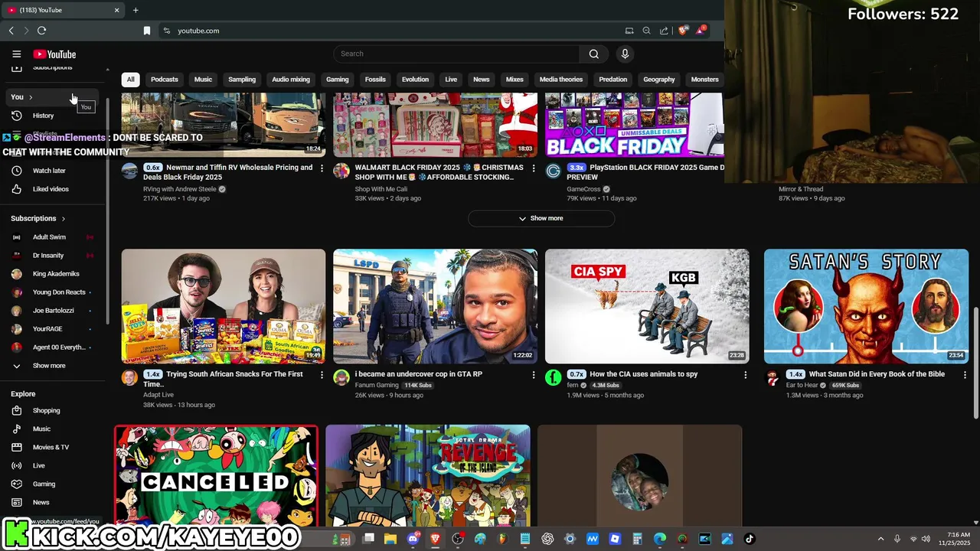
Task: Open the Brave Shields lion icon
Action: click(x=682, y=31)
